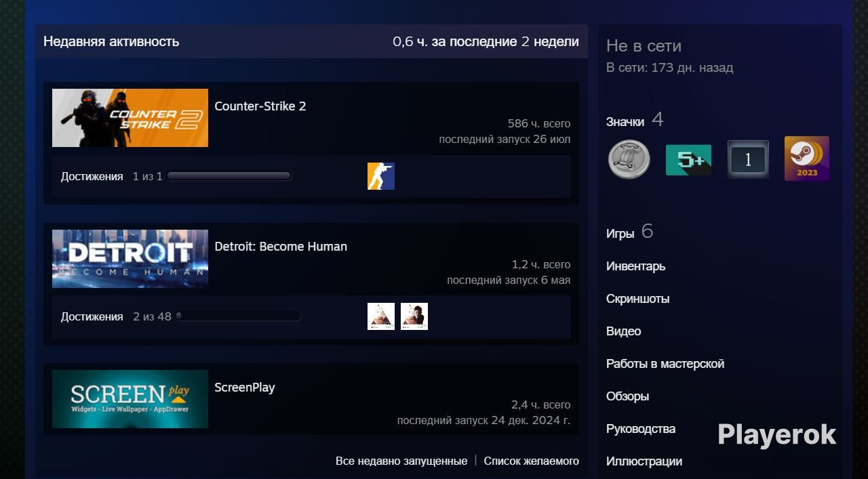This screenshot has height=479, width=868.
Task: Open the Counter-Strike 2 achievement icon
Action: (381, 176)
